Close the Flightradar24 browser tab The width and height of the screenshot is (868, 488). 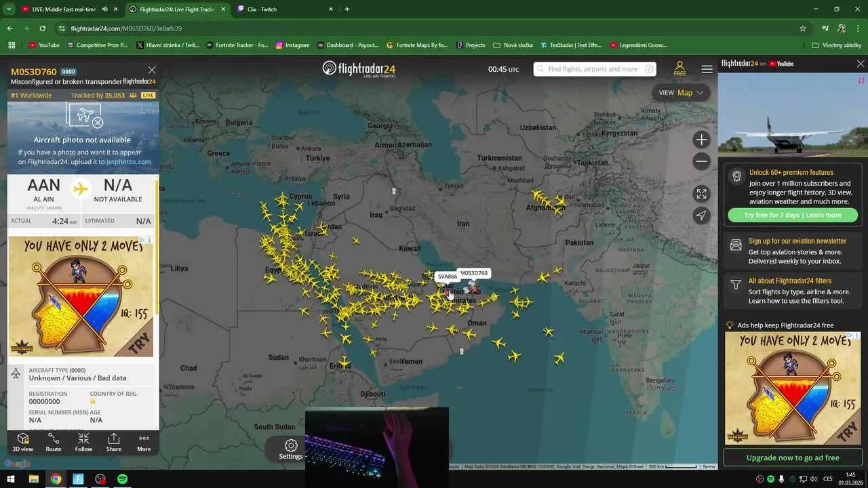223,9
